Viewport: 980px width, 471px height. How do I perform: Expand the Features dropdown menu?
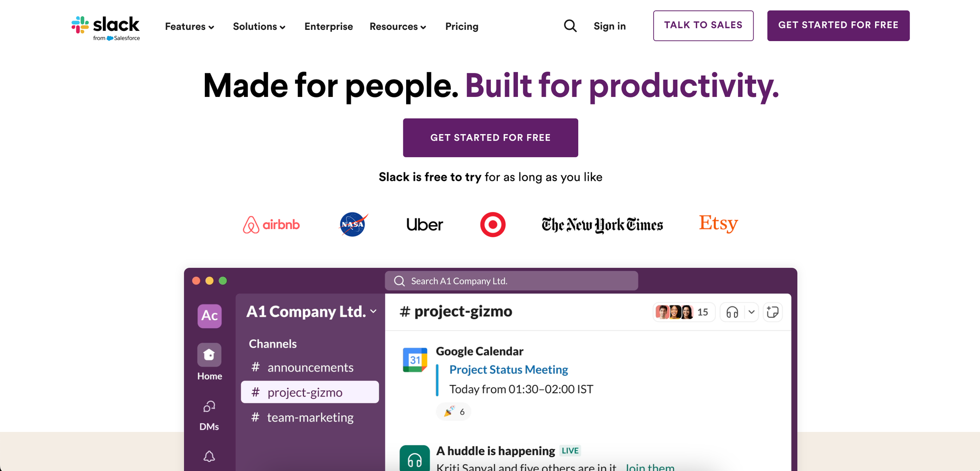click(x=189, y=26)
